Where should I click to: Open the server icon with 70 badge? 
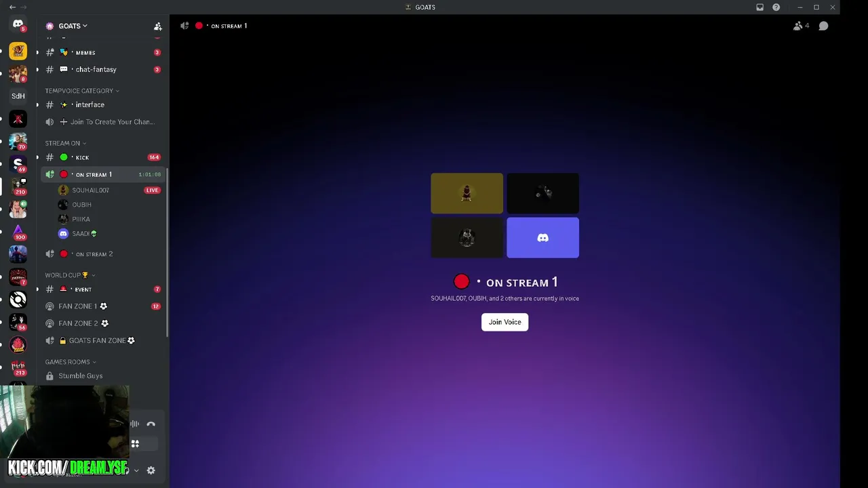click(18, 141)
